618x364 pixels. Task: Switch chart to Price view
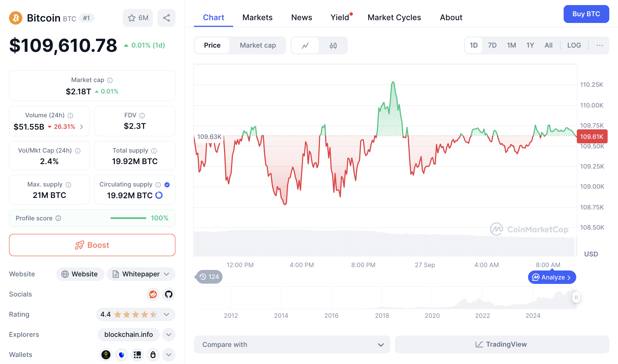point(212,45)
